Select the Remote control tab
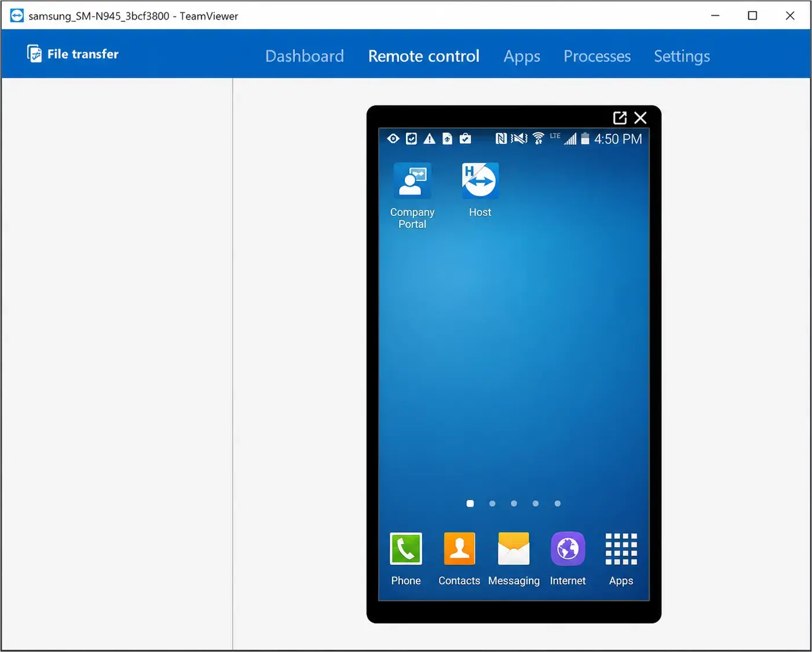 click(424, 56)
